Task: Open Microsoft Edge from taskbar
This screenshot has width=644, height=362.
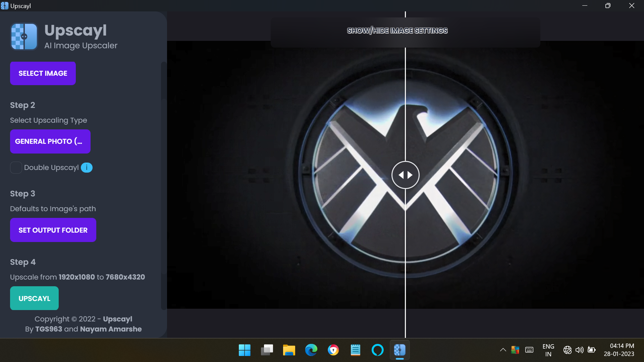Action: click(x=311, y=350)
